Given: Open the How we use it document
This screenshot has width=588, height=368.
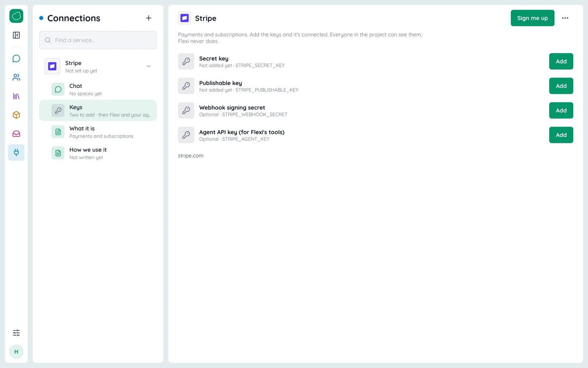Looking at the screenshot, I should click(x=98, y=153).
